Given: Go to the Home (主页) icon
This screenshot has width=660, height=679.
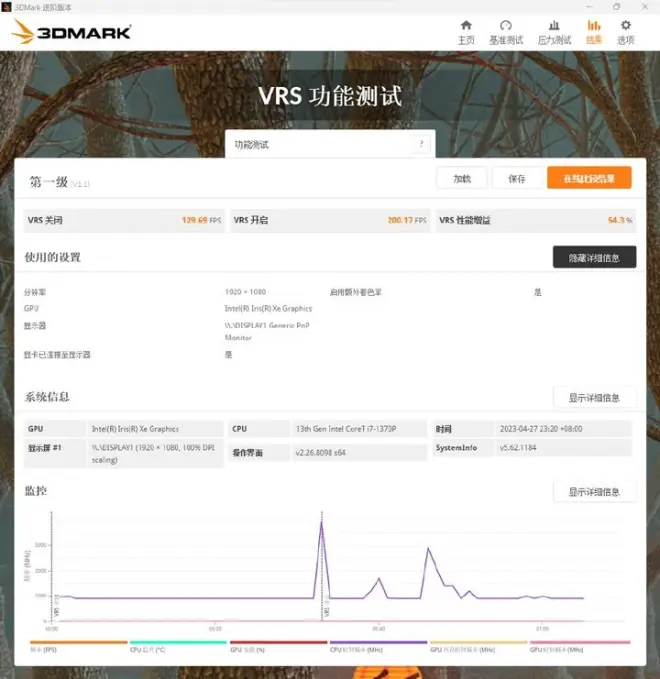Looking at the screenshot, I should click(466, 31).
